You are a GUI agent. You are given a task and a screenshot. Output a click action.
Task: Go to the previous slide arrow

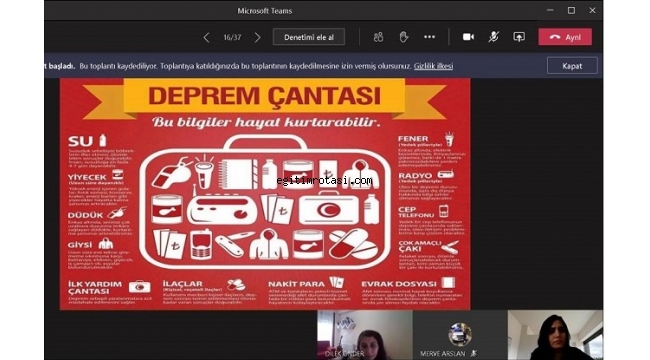pyautogui.click(x=206, y=37)
